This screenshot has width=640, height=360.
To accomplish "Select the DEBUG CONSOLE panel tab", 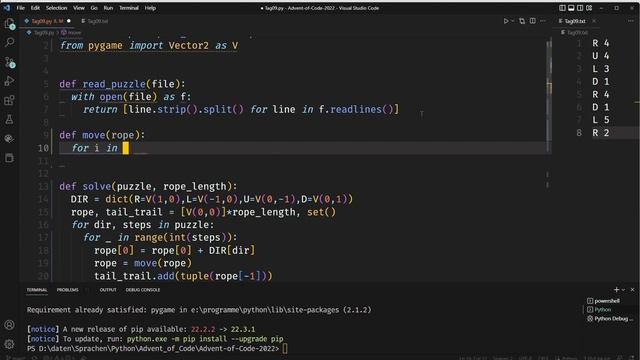I will (x=143, y=290).
